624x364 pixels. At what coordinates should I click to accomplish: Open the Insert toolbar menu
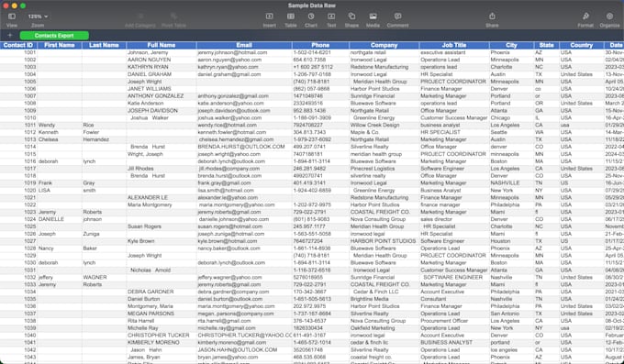(270, 17)
